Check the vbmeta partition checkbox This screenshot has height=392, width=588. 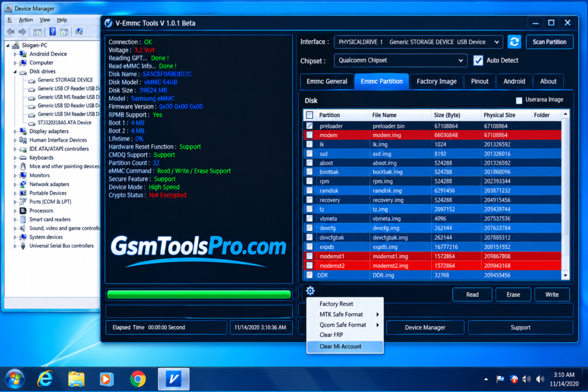coord(310,219)
